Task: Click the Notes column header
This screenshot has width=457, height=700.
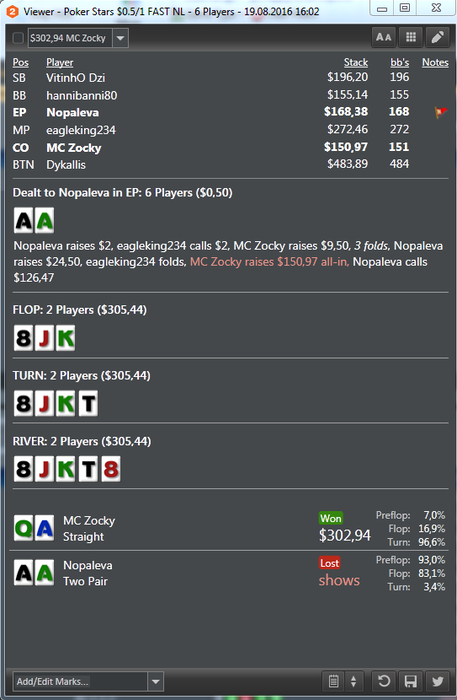Action: tap(435, 62)
